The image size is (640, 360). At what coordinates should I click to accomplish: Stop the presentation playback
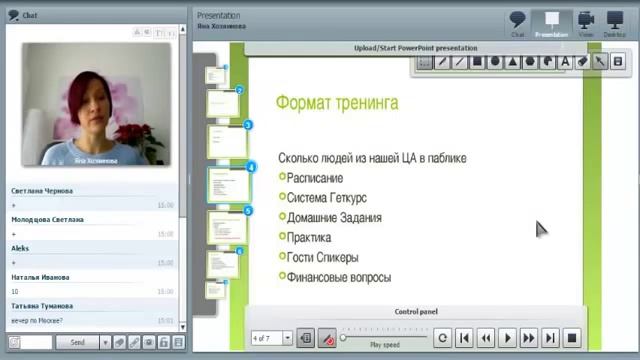(x=572, y=338)
